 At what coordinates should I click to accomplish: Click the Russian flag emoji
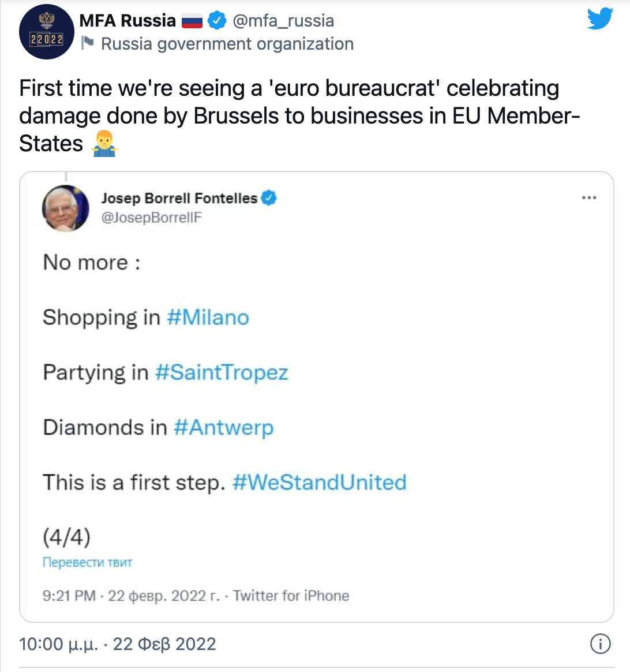click(x=192, y=21)
